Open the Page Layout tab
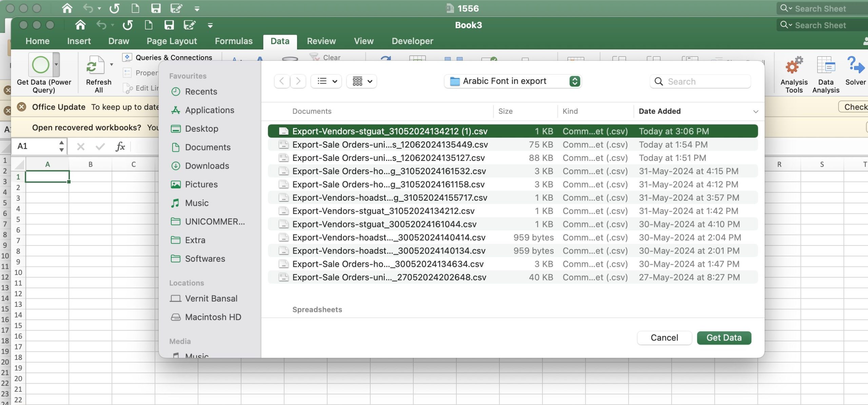Viewport: 868px width, 405px height. [x=172, y=41]
